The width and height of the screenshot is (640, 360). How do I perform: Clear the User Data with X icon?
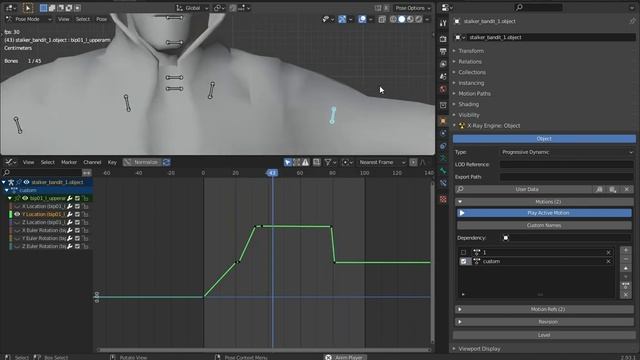coord(627,189)
